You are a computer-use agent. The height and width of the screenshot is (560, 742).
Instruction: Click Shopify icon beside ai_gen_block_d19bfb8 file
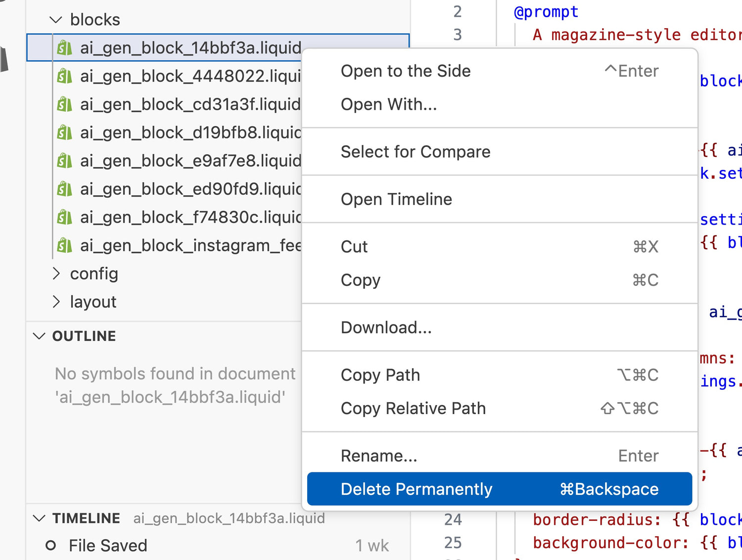tap(64, 133)
